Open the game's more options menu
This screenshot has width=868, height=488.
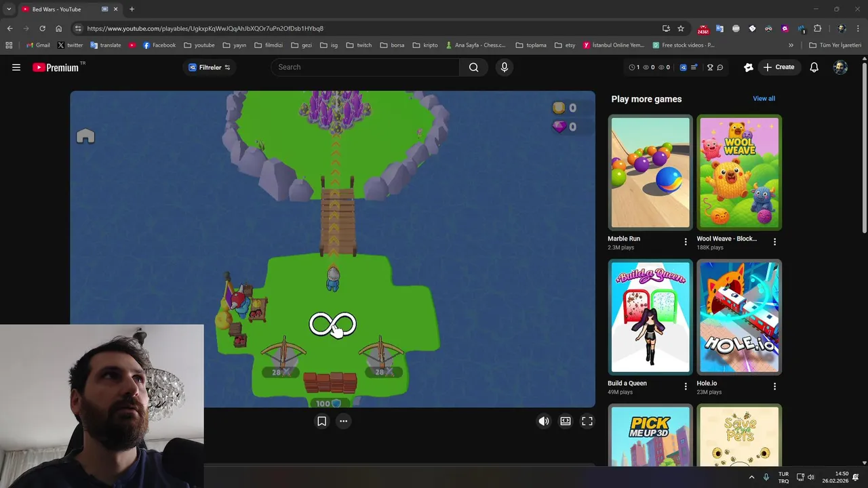click(x=343, y=421)
